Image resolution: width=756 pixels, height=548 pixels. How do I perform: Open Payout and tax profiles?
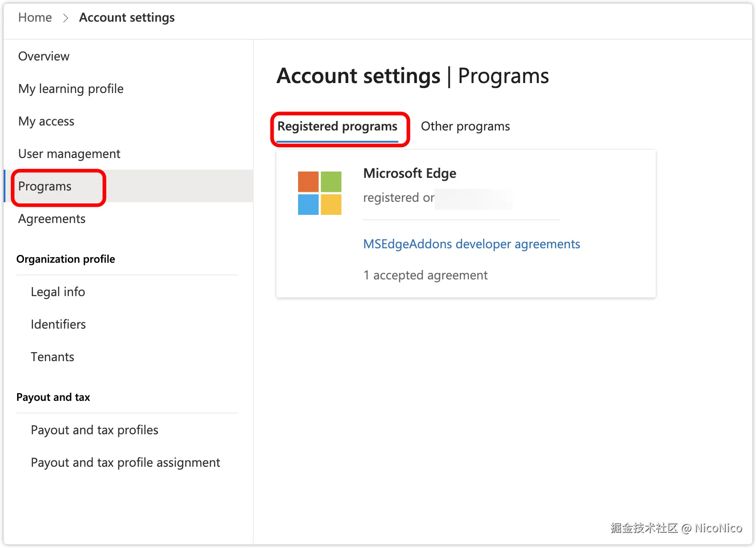(x=94, y=430)
